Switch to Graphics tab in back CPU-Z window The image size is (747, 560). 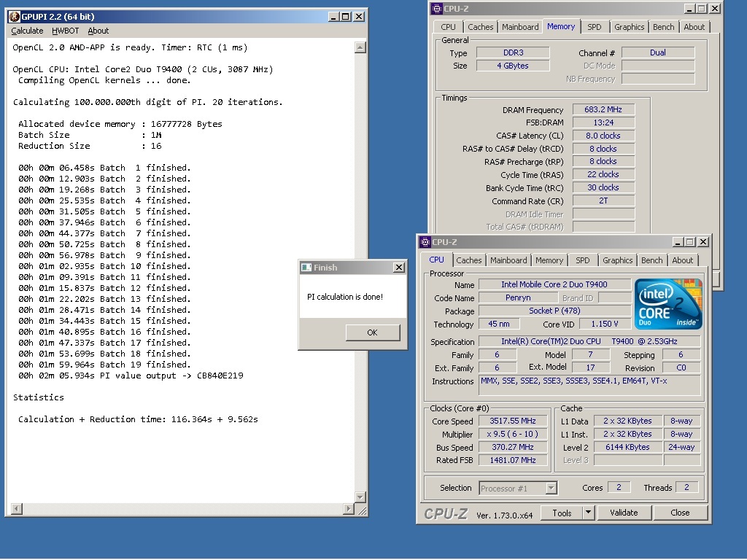pyautogui.click(x=629, y=27)
